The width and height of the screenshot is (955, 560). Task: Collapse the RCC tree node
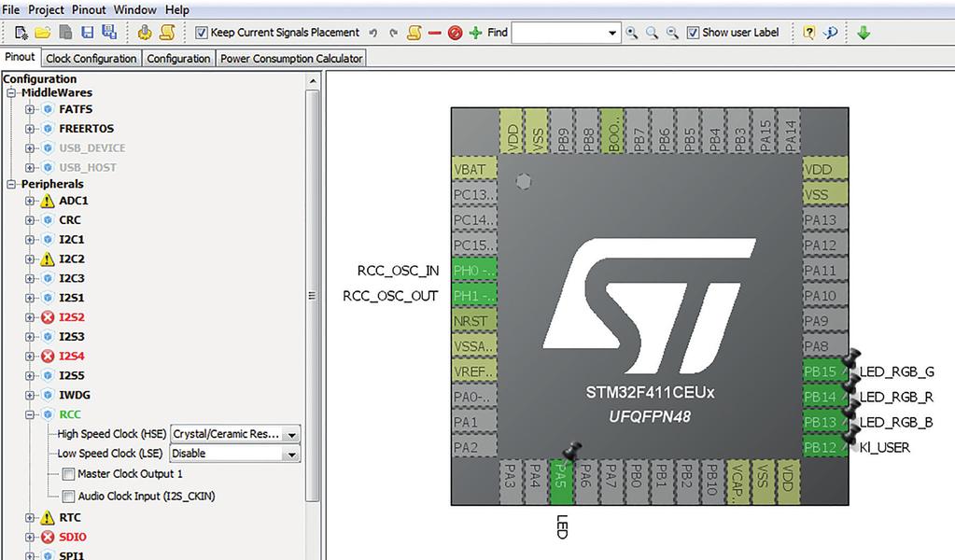click(29, 414)
